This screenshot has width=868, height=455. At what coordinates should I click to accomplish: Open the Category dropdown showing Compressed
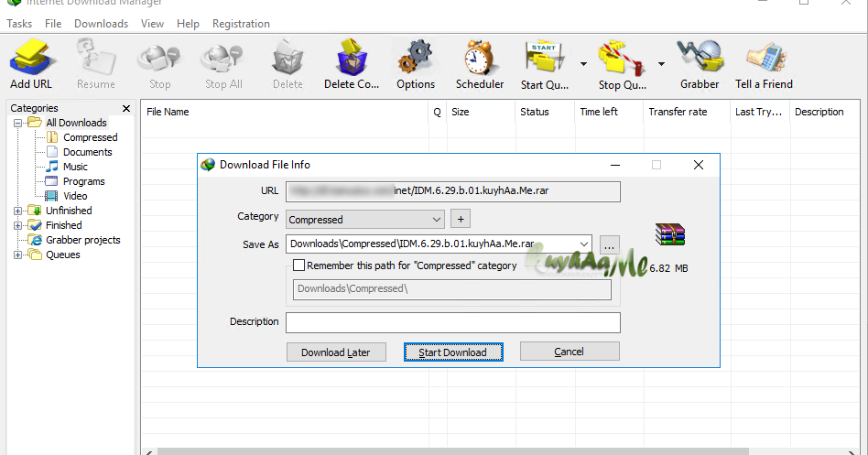365,219
